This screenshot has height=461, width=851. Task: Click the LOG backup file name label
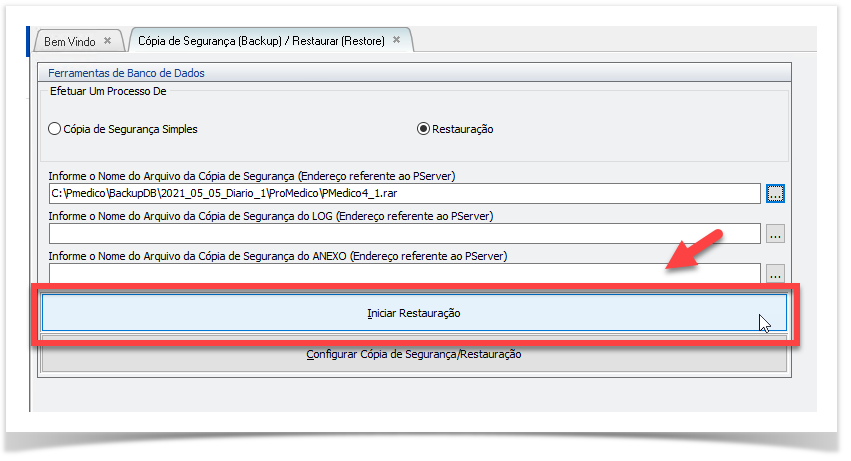coord(271,215)
